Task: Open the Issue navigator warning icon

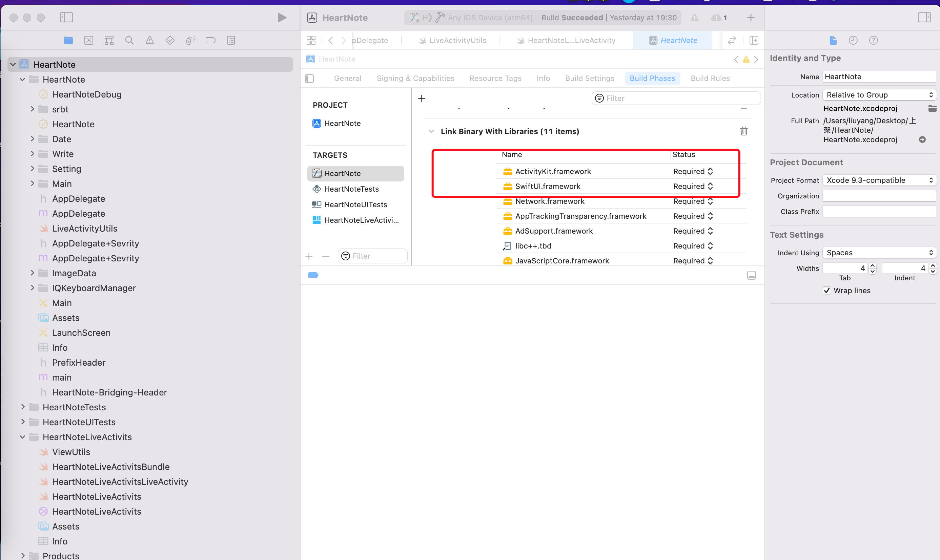Action: 149,40
